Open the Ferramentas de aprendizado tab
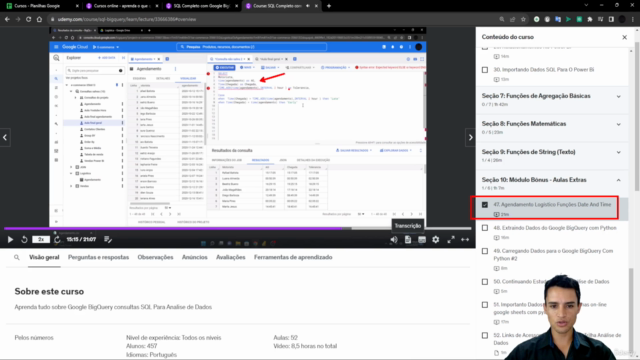 [x=293, y=258]
